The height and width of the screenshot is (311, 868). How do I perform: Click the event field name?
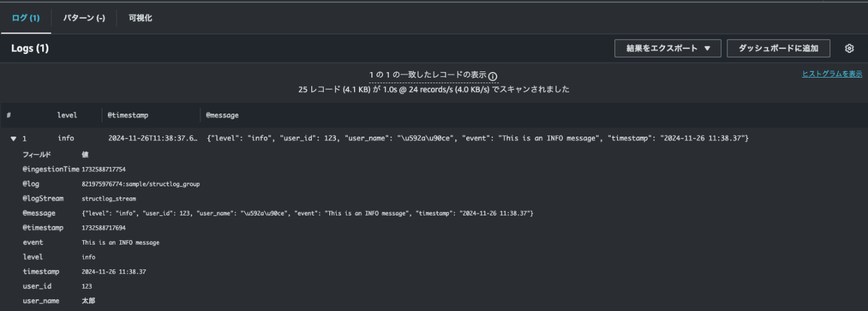(x=33, y=243)
